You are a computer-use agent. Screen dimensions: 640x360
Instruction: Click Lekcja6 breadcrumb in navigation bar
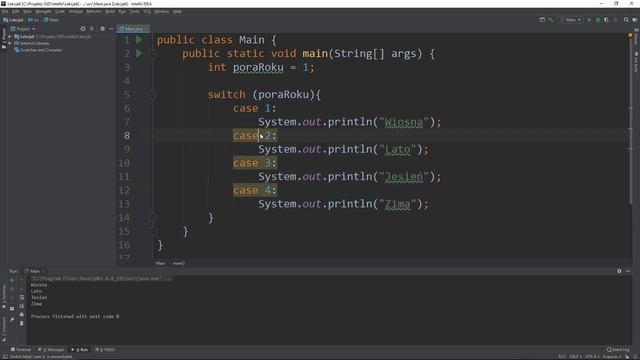click(13, 20)
